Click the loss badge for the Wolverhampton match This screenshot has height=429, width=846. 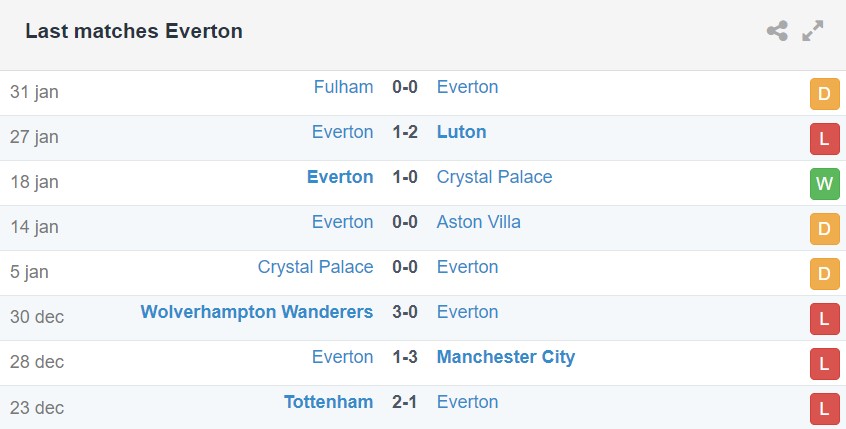(x=824, y=319)
